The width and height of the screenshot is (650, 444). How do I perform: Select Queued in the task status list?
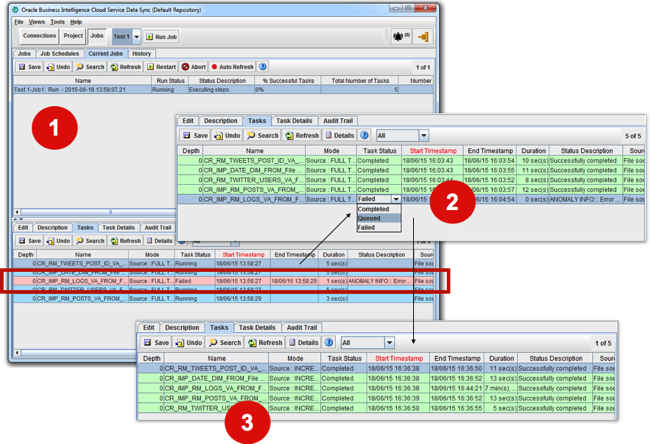pos(379,218)
